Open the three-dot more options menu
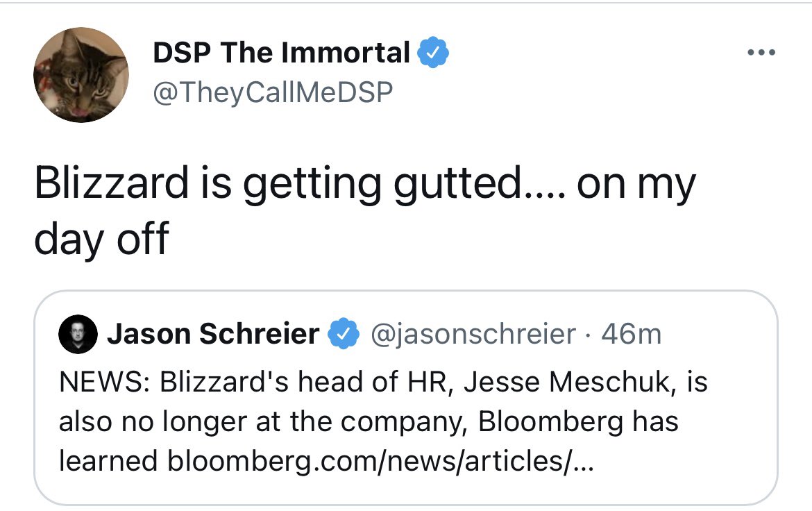 click(x=761, y=52)
